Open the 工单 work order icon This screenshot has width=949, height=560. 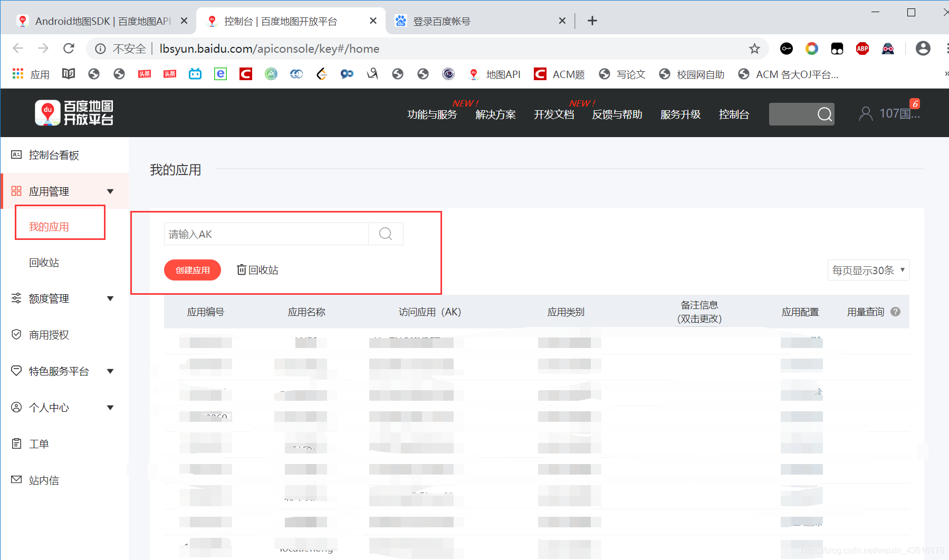pyautogui.click(x=16, y=443)
